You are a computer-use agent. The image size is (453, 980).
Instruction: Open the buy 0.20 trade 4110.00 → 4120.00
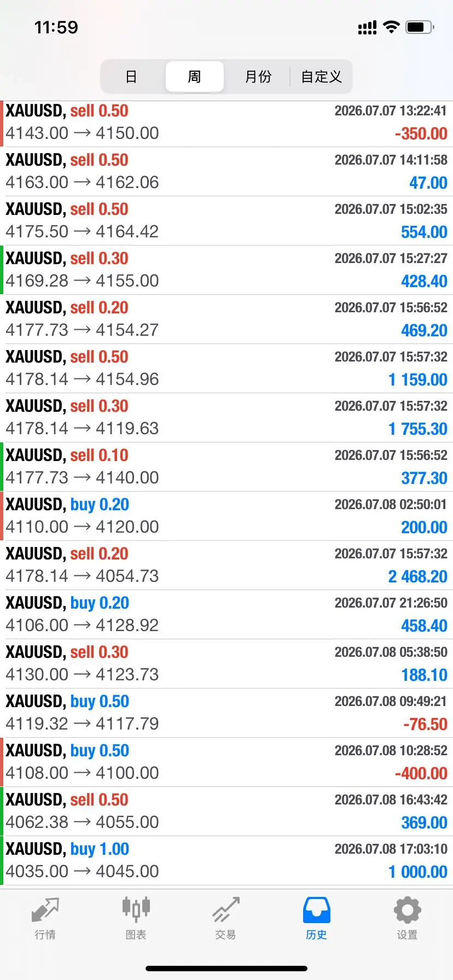(x=226, y=516)
